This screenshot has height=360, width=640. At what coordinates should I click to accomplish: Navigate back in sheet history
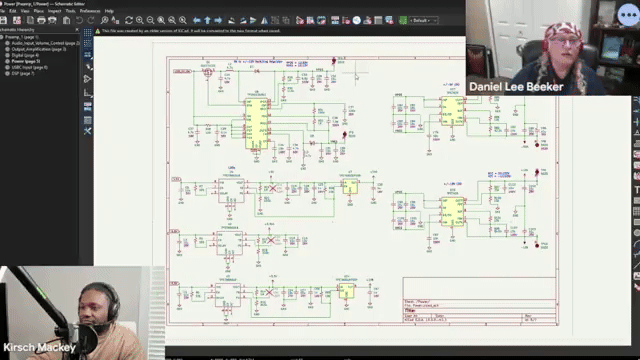click(x=197, y=20)
